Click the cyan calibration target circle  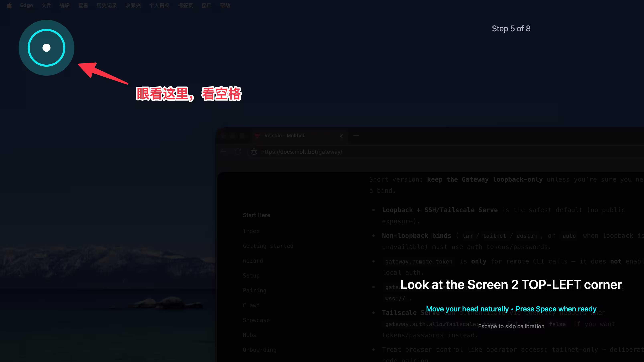[46, 48]
